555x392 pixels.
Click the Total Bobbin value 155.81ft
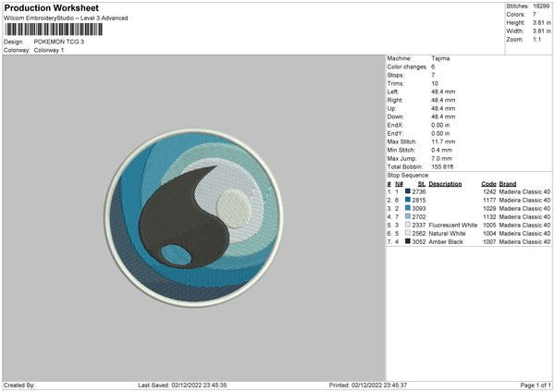[442, 167]
